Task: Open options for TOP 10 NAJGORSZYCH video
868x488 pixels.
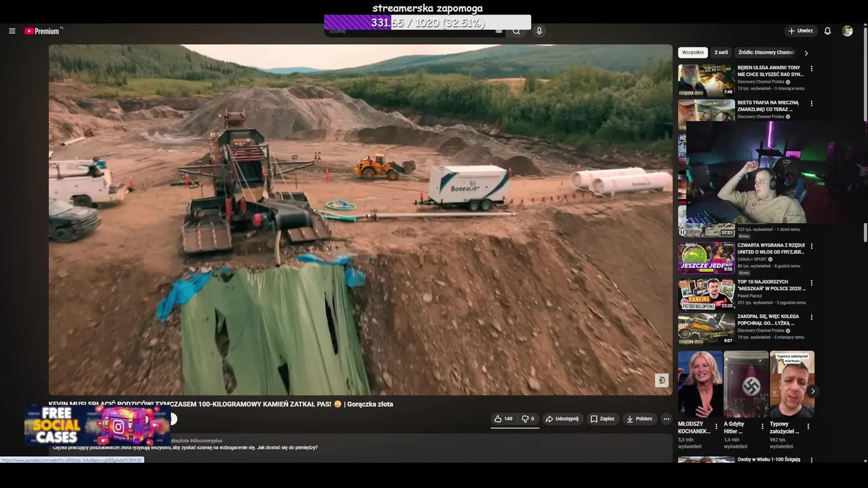Action: point(811,283)
